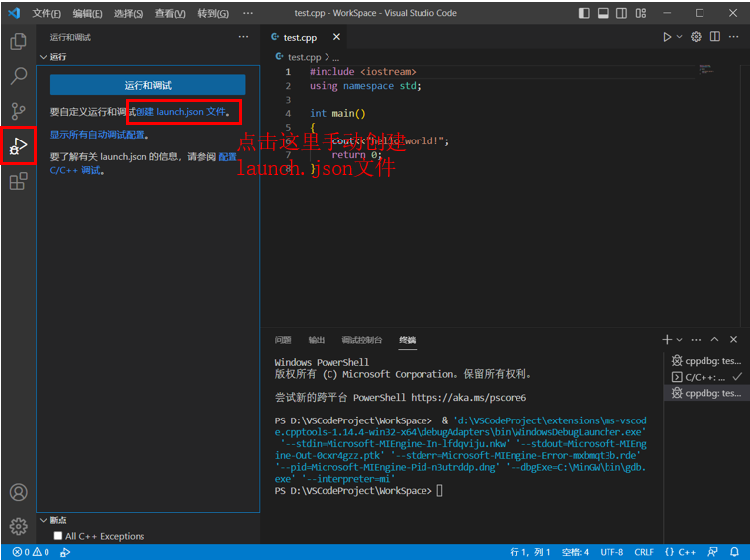Maximize the panel with the up chevron
Screen dimensions: 750x560
tap(714, 339)
